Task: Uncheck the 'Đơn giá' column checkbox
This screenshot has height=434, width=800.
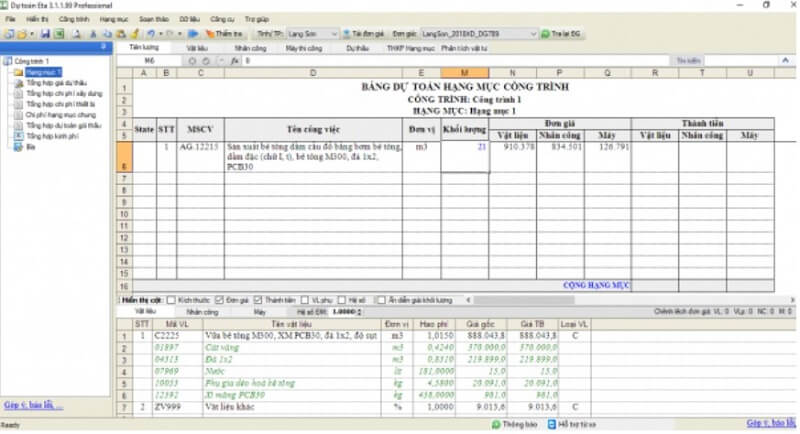Action: pyautogui.click(x=219, y=300)
